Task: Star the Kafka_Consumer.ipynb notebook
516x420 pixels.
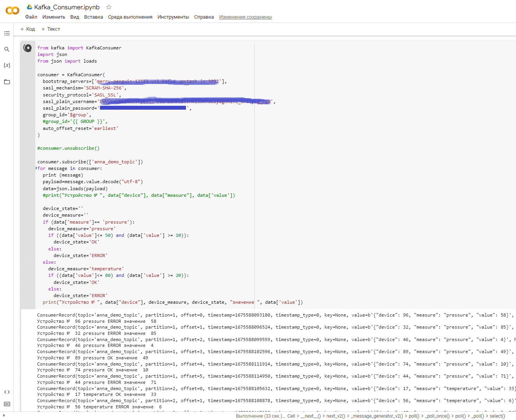Action: click(x=109, y=7)
